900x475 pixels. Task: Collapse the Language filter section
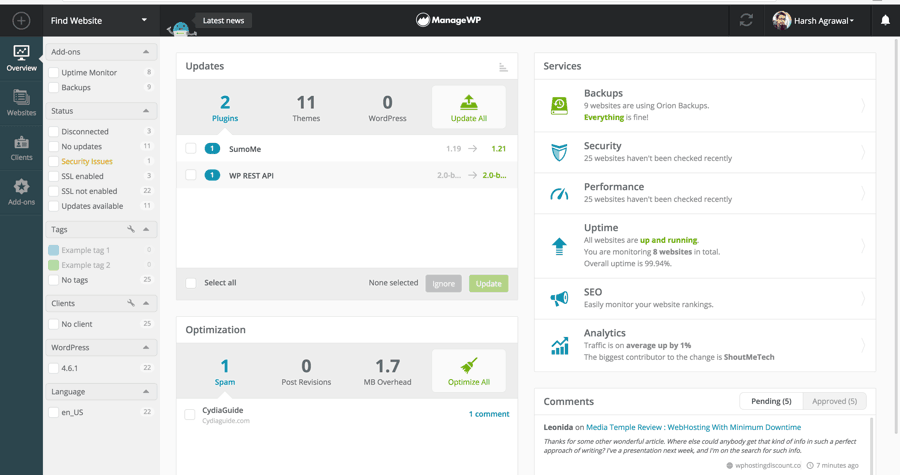tap(146, 391)
